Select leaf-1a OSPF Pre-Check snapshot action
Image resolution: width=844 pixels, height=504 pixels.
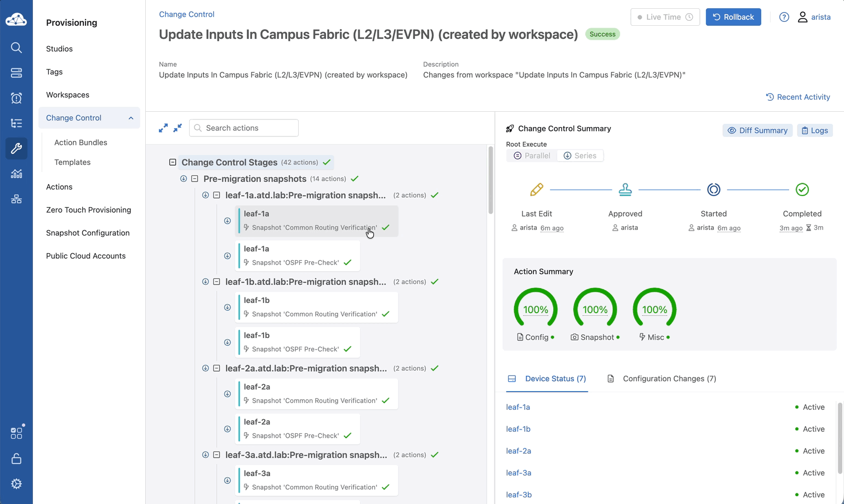pyautogui.click(x=299, y=256)
